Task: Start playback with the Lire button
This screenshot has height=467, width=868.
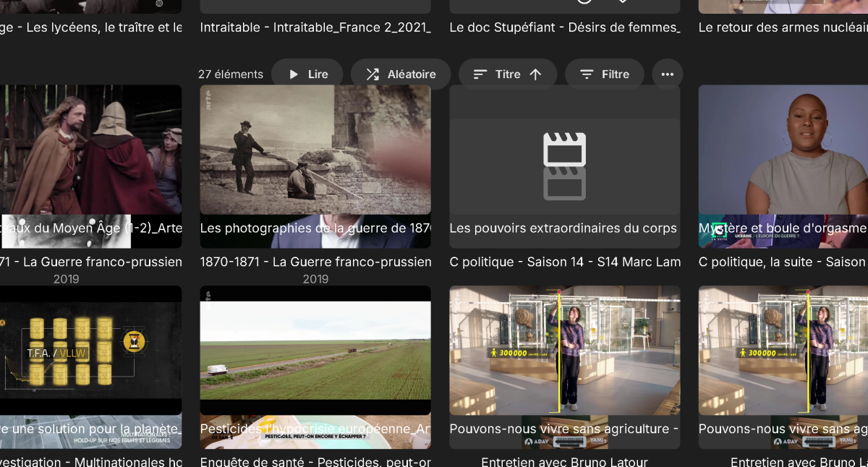Action: [307, 74]
